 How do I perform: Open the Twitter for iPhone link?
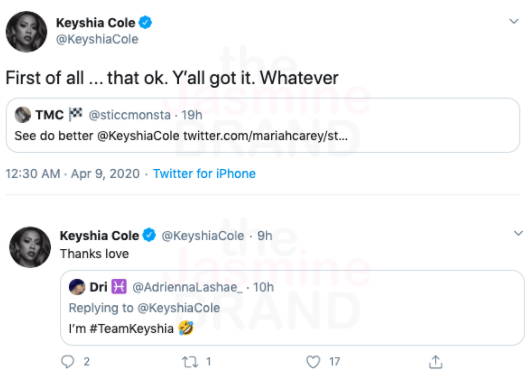coord(204,174)
